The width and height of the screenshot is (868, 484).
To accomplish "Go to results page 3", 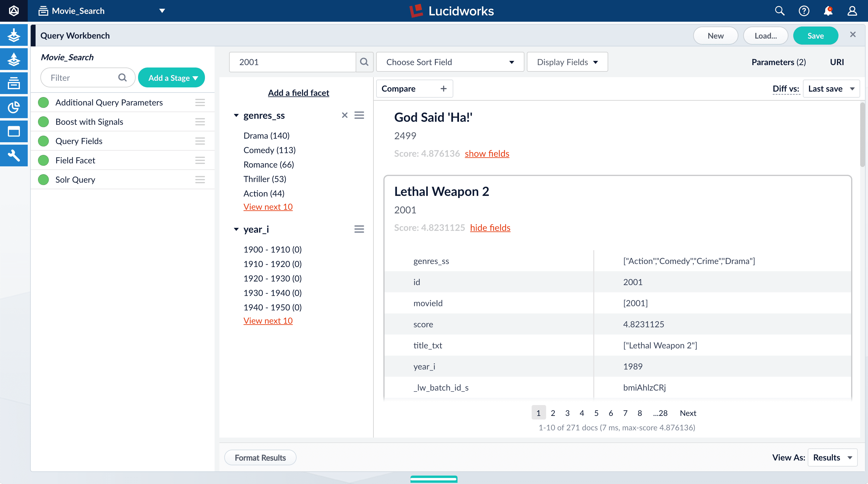I will tap(567, 413).
